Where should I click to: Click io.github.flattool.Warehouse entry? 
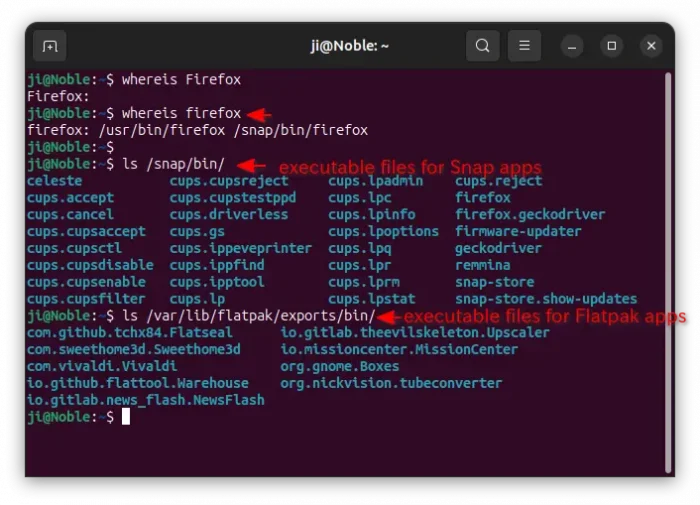click(138, 384)
